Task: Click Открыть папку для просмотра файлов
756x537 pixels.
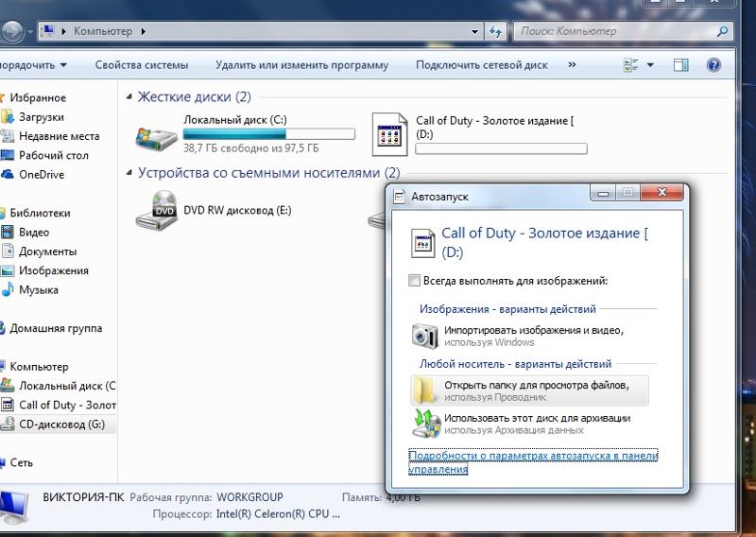Action: [529, 390]
